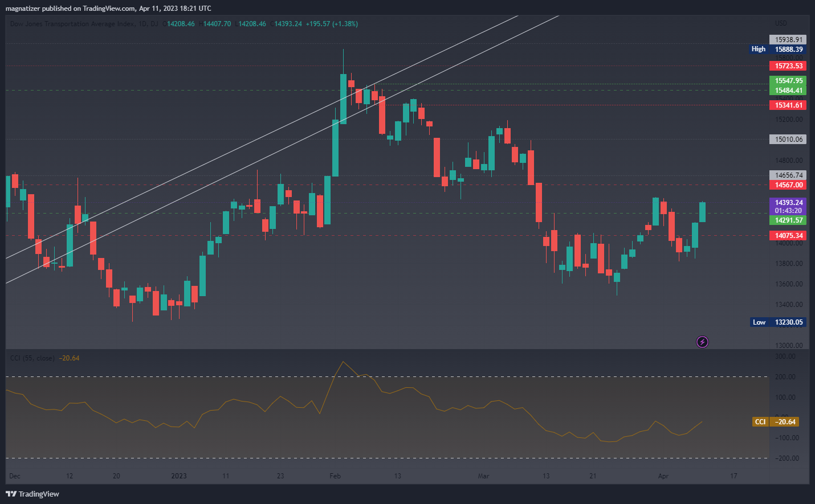
Task: Click the green price label 15547.95
Action: pos(788,81)
